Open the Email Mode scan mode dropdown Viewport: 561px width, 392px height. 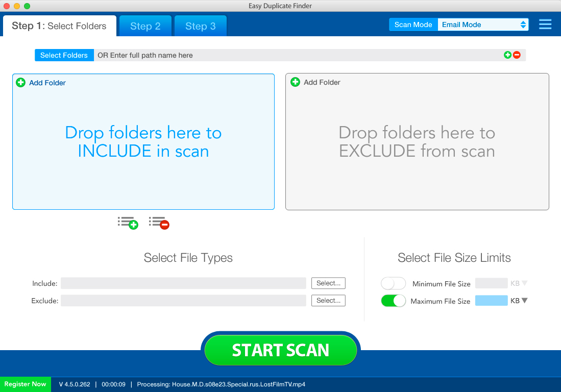483,24
